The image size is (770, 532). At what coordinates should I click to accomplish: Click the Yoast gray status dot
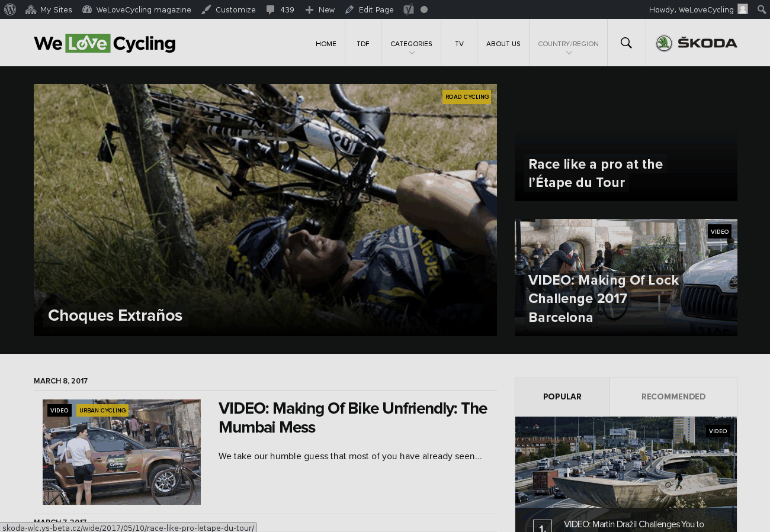424,9
